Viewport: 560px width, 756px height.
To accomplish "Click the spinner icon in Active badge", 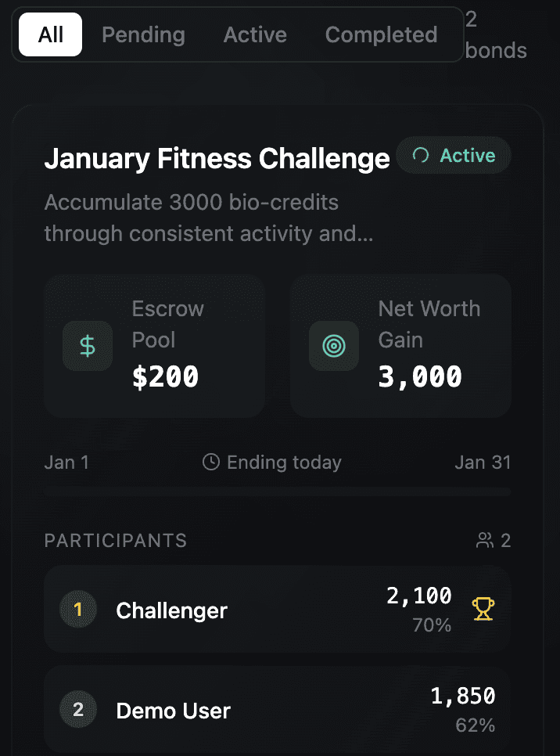I will (421, 155).
